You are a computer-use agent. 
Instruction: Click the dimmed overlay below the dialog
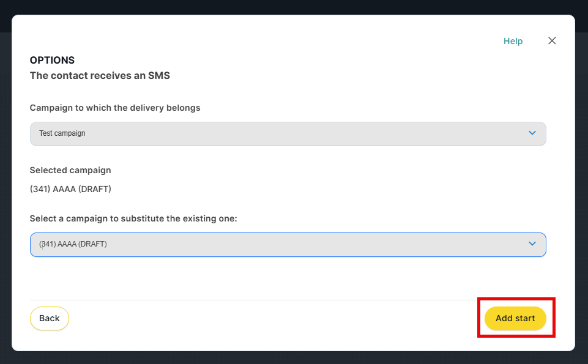point(294,358)
